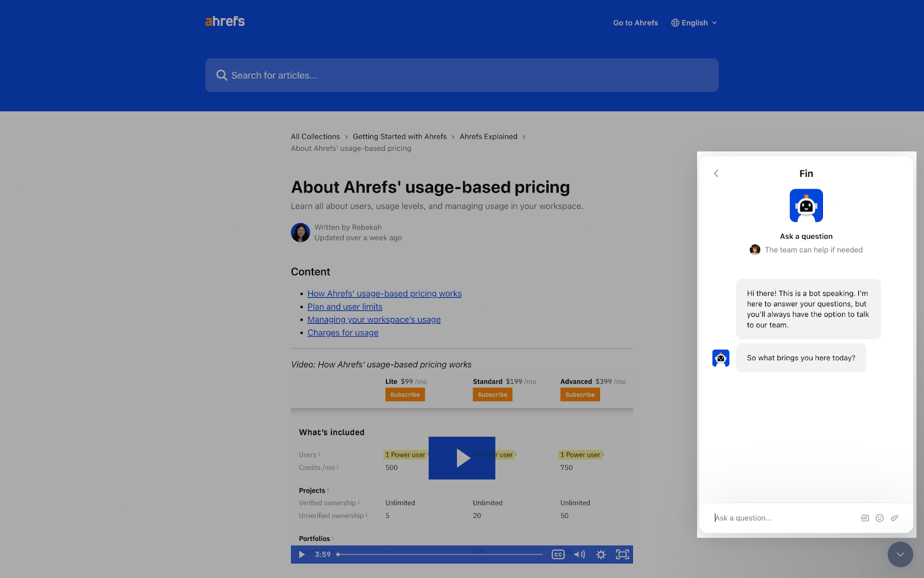The width and height of the screenshot is (924, 578).
Task: Jump to How Ahrefs' usage-based pricing works
Action: click(x=385, y=294)
